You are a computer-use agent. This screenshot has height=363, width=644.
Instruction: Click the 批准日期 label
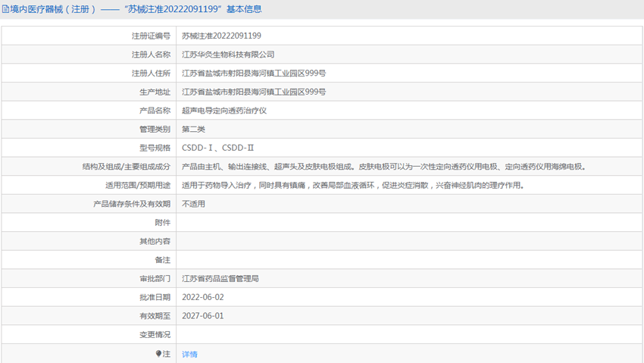click(155, 297)
